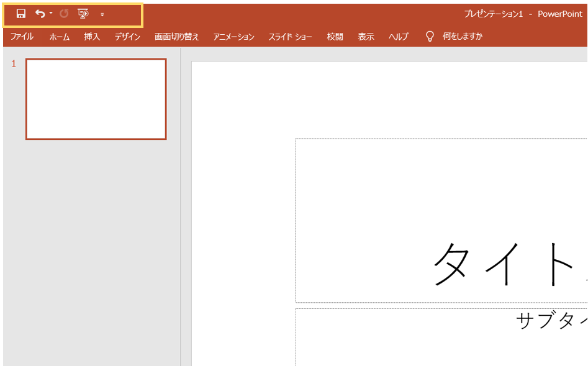This screenshot has width=588, height=368.
Task: Click the lightbulb Tell Me icon
Action: click(430, 37)
